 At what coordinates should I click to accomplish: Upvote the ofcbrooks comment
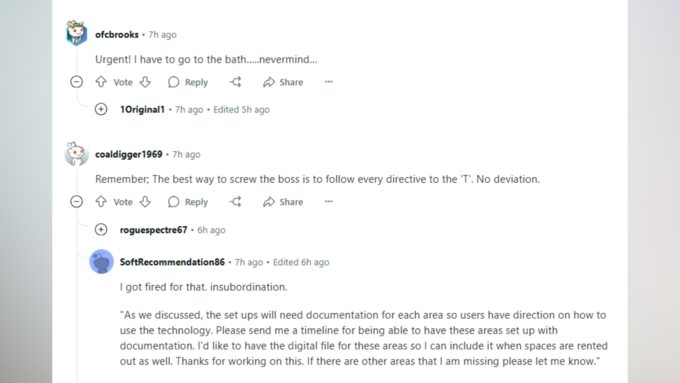coord(101,82)
